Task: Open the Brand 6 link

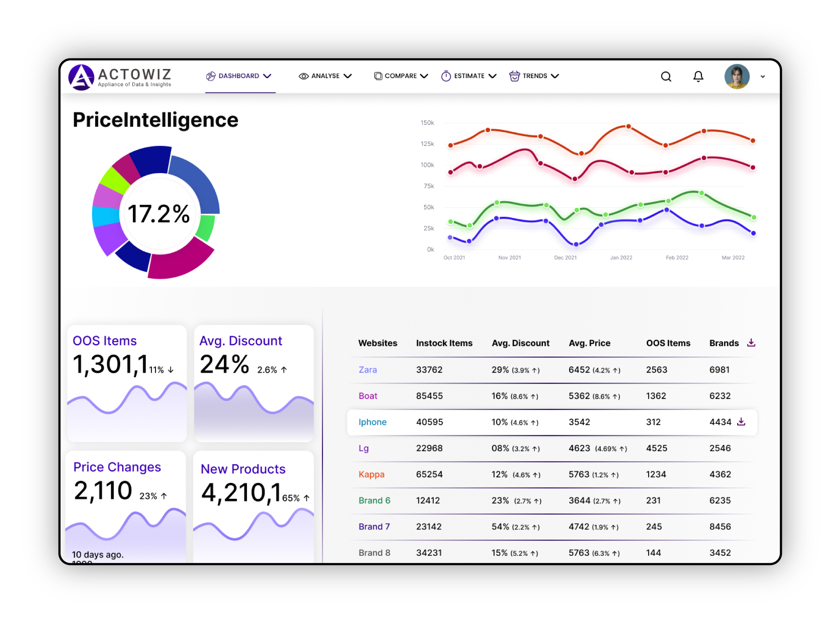Action: pos(374,500)
